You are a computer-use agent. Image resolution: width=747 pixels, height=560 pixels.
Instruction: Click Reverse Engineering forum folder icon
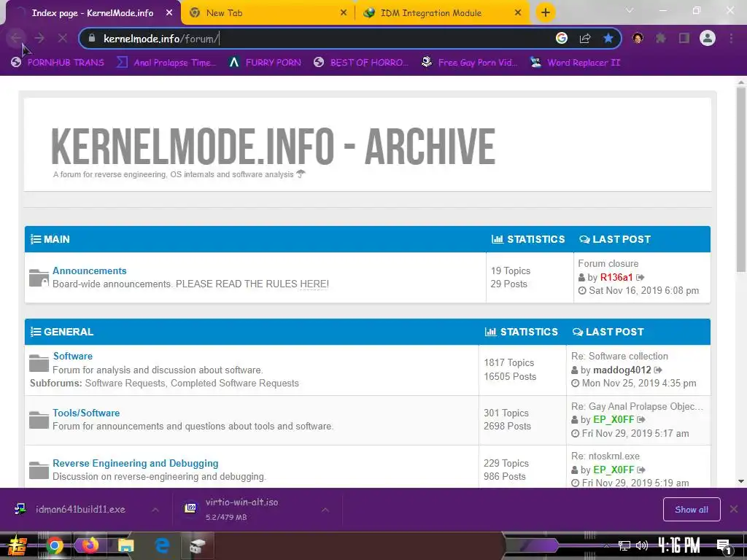[x=39, y=470]
